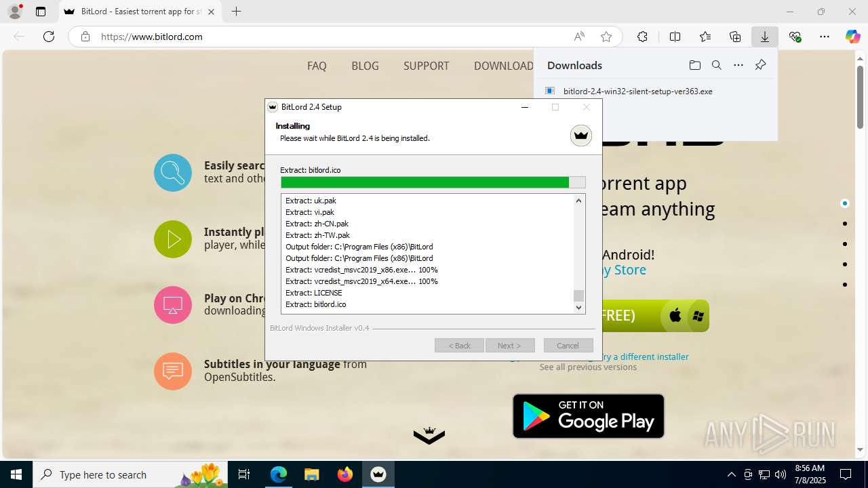This screenshot has height=488, width=868.
Task: Open browser Extensions puzzle icon
Action: click(x=642, y=37)
